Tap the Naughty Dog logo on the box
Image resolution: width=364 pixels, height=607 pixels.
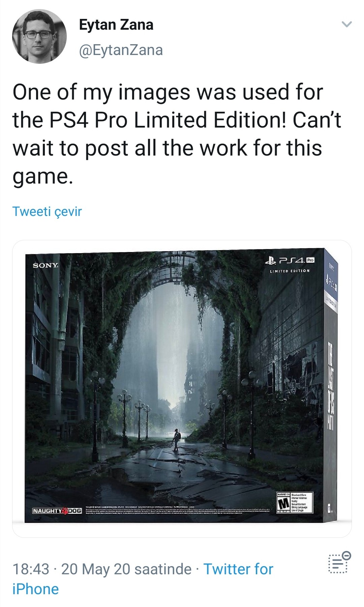pyautogui.click(x=57, y=511)
